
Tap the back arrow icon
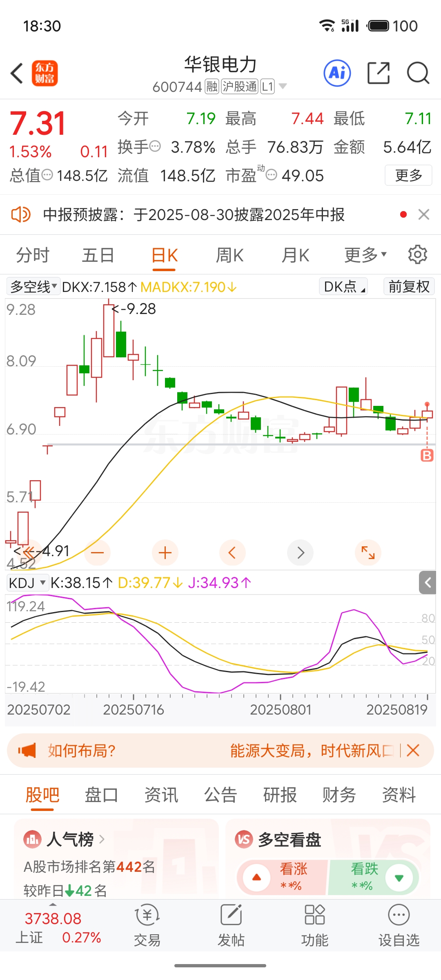17,73
